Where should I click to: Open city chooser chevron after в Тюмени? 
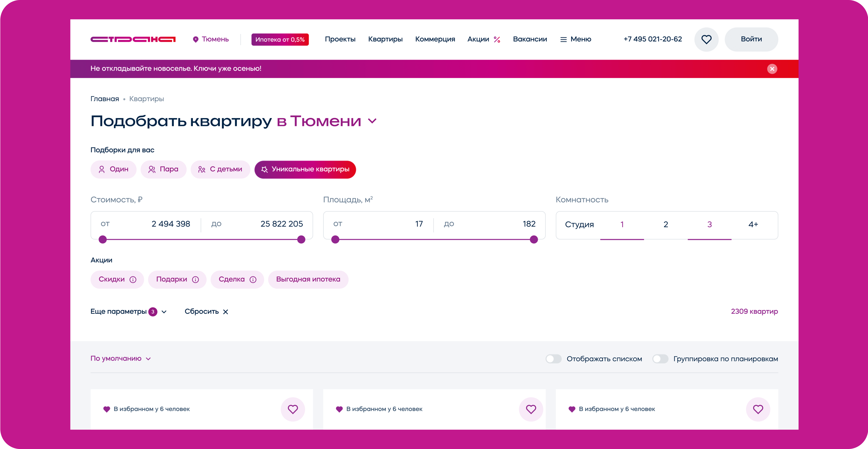tap(372, 121)
